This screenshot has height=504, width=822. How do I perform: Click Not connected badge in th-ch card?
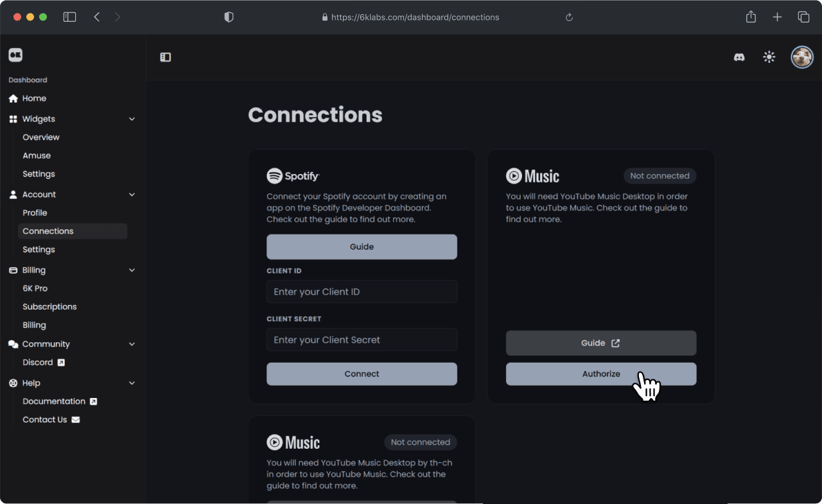(x=420, y=442)
